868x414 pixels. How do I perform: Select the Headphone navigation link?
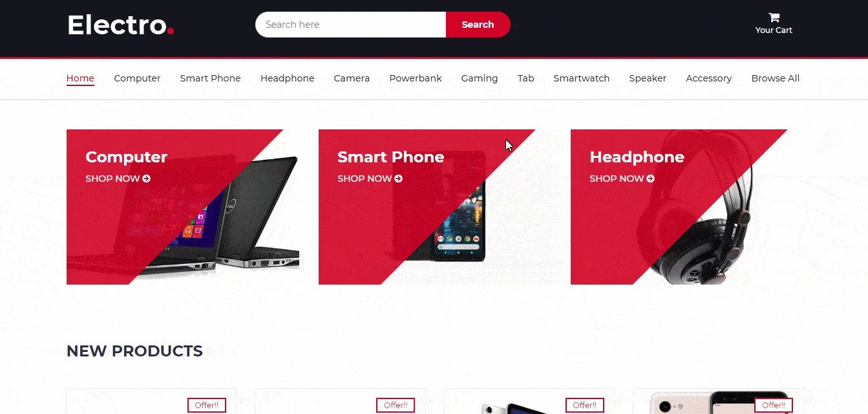[287, 78]
